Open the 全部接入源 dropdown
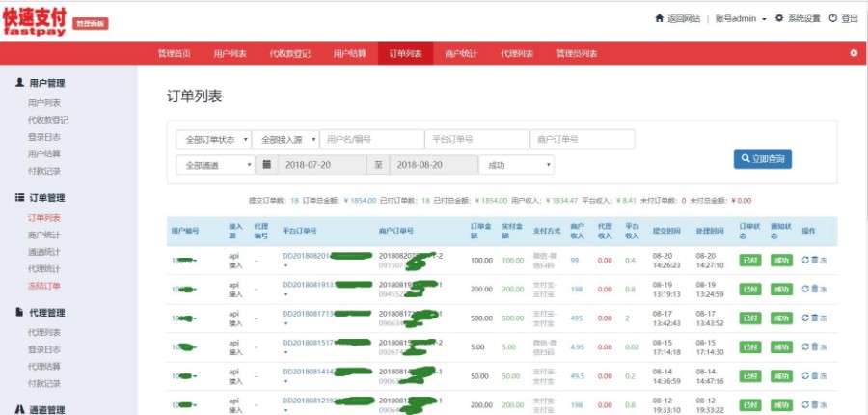Viewport: 868px width, 415px height. pyautogui.click(x=284, y=140)
